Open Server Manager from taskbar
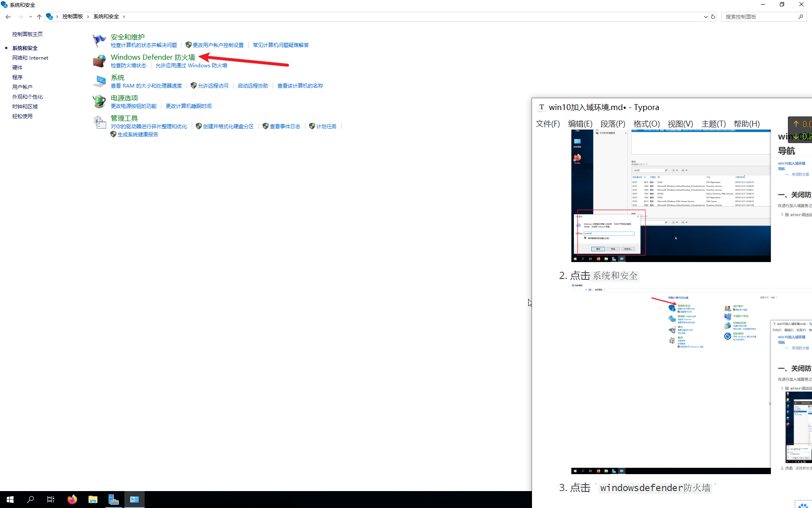The height and width of the screenshot is (508, 812). pos(114,500)
